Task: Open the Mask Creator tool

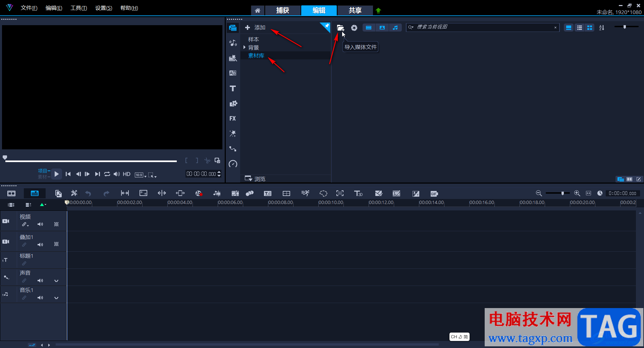Action: coord(323,193)
